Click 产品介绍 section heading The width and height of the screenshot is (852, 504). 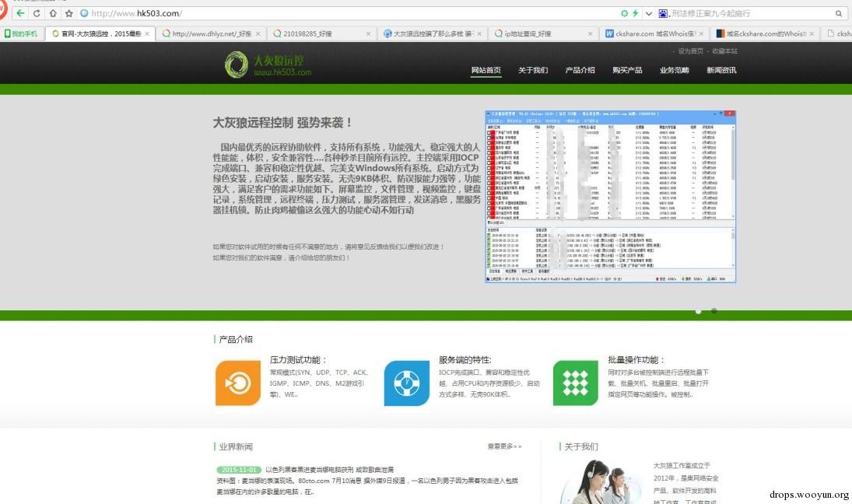(236, 339)
